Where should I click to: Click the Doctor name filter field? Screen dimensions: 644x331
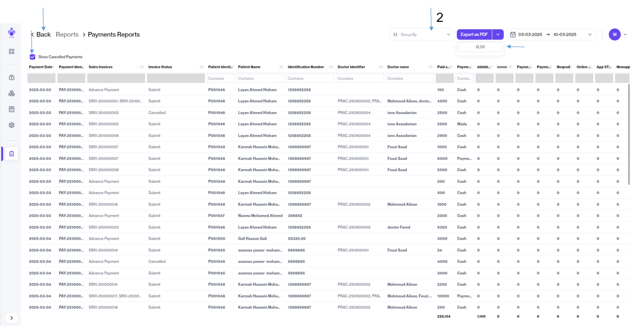click(409, 78)
